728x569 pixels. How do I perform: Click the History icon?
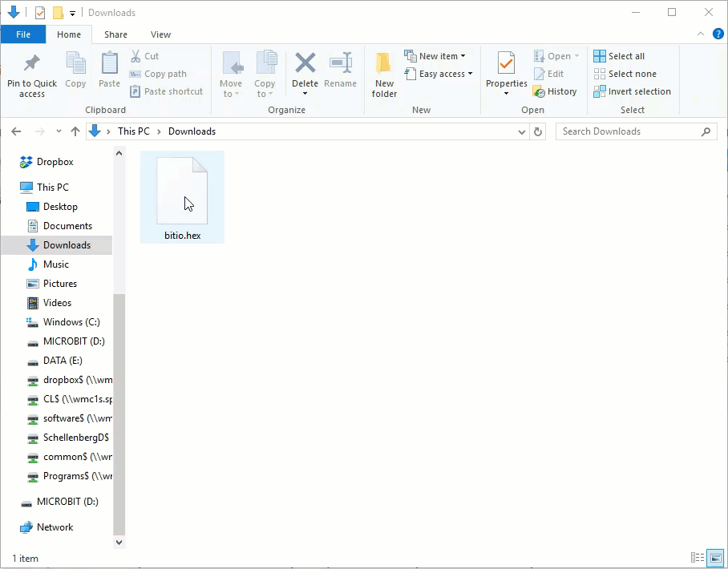555,91
